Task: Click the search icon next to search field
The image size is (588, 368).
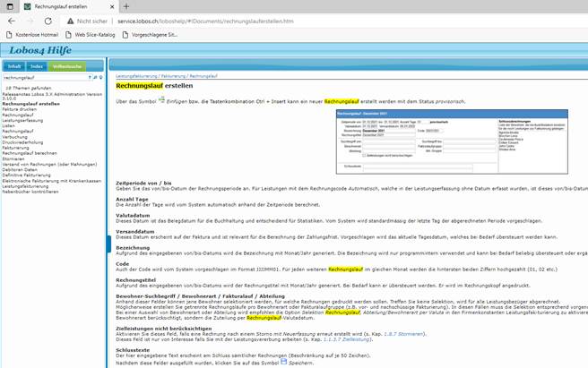Action: (95, 78)
